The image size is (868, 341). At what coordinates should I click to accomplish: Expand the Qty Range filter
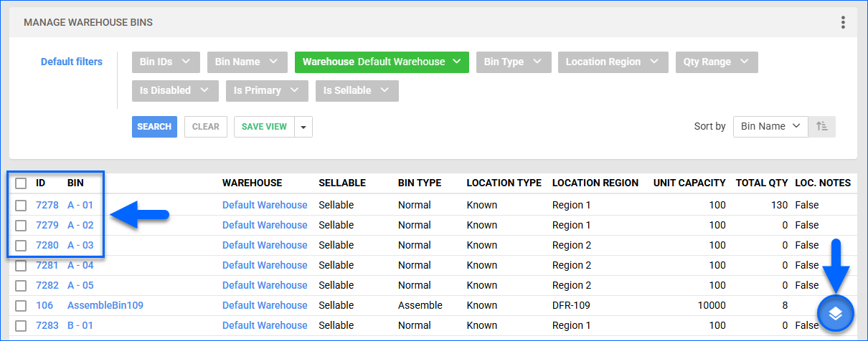[x=716, y=62]
